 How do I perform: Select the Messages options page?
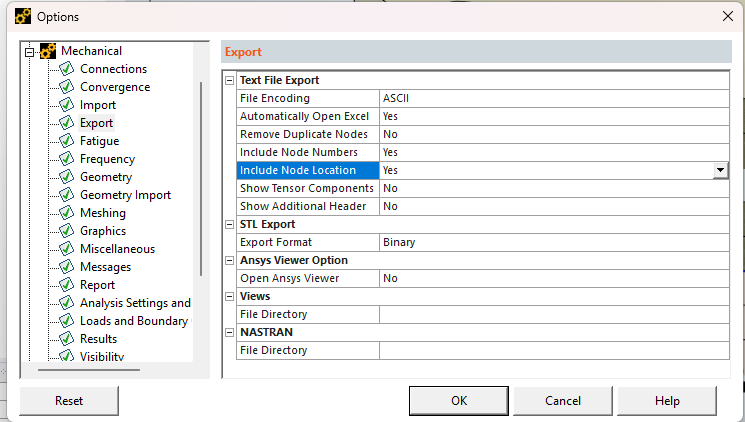[x=105, y=267]
